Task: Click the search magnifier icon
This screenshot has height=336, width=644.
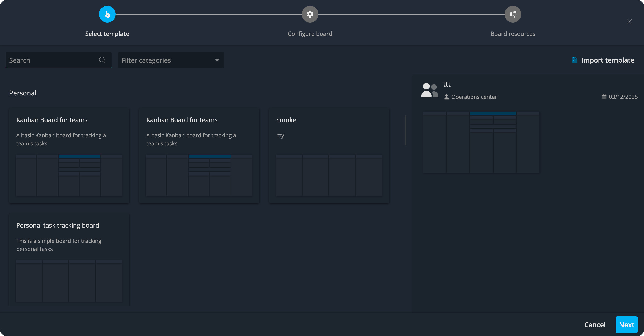Action: [102, 60]
